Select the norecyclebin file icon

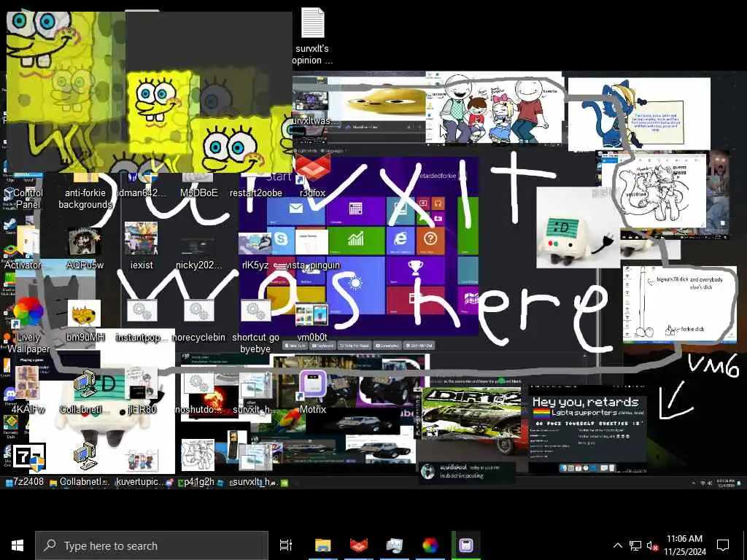198,321
